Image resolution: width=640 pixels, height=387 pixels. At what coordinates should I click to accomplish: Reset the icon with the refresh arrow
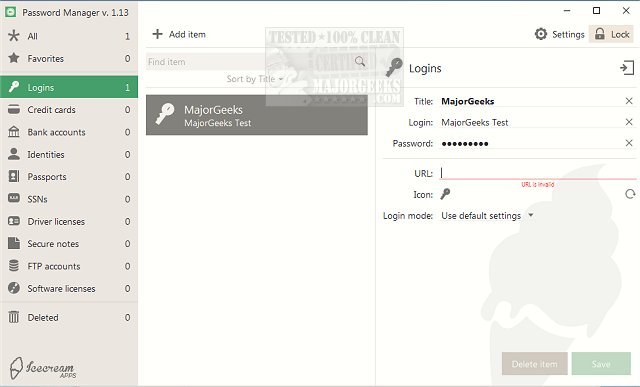[630, 194]
